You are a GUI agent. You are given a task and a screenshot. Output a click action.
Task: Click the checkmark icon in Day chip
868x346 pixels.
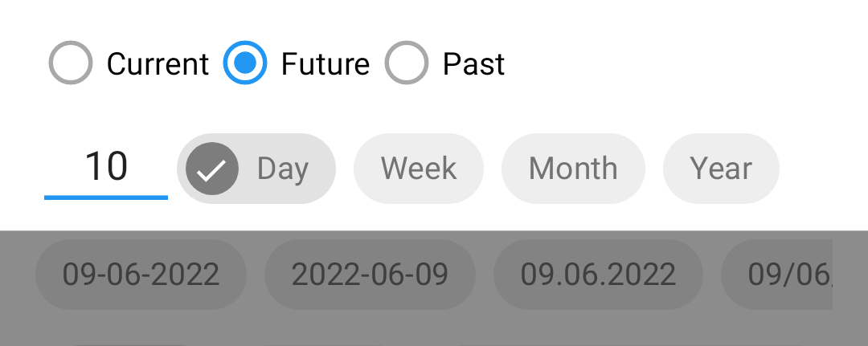212,169
